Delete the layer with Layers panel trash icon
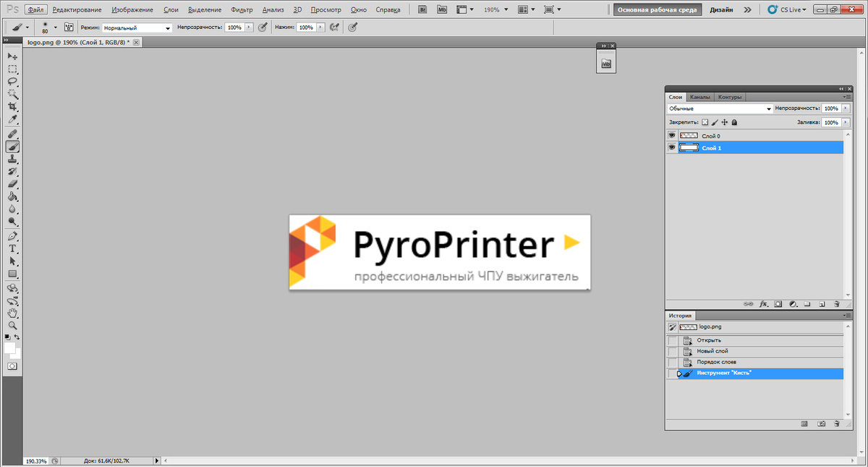The width and height of the screenshot is (868, 467). click(x=836, y=304)
